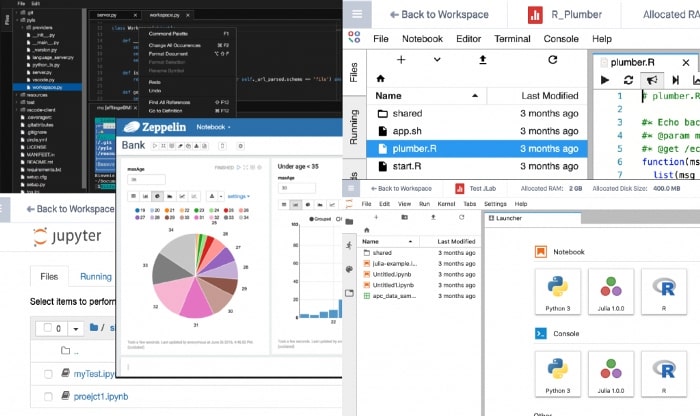Click the upload files icon in R_Plumber
The image size is (700, 416).
point(483,60)
